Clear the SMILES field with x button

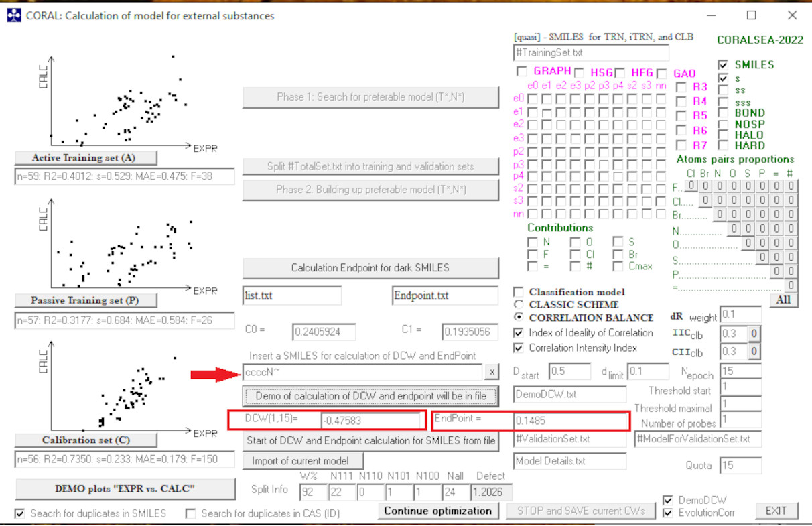(x=492, y=372)
